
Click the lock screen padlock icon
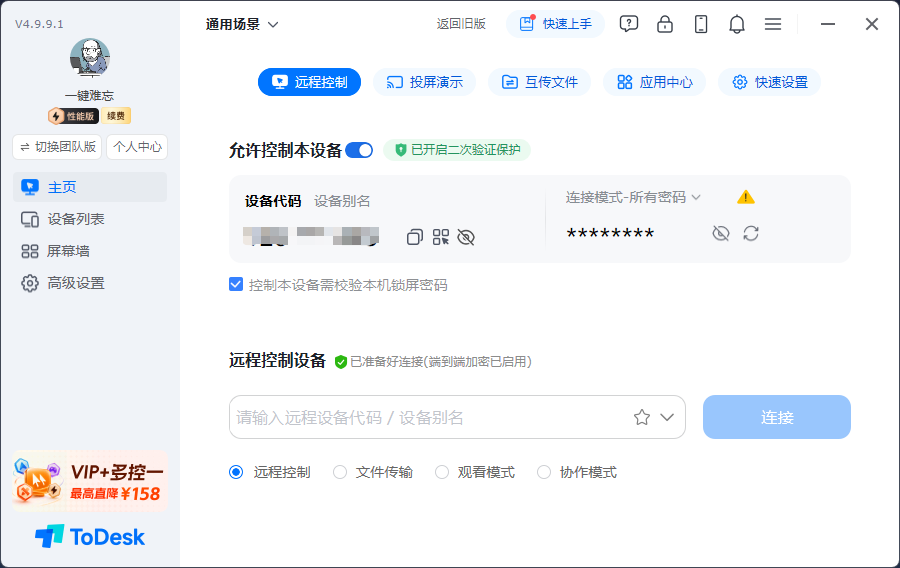click(665, 24)
